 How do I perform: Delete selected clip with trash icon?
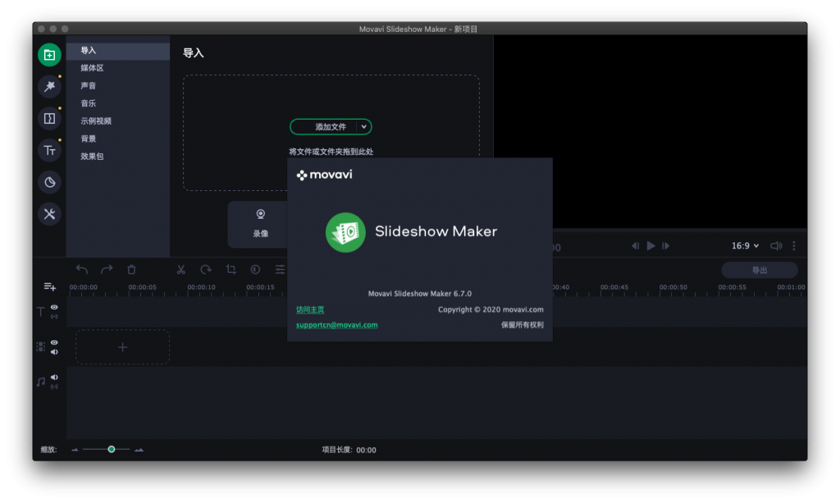click(x=131, y=269)
